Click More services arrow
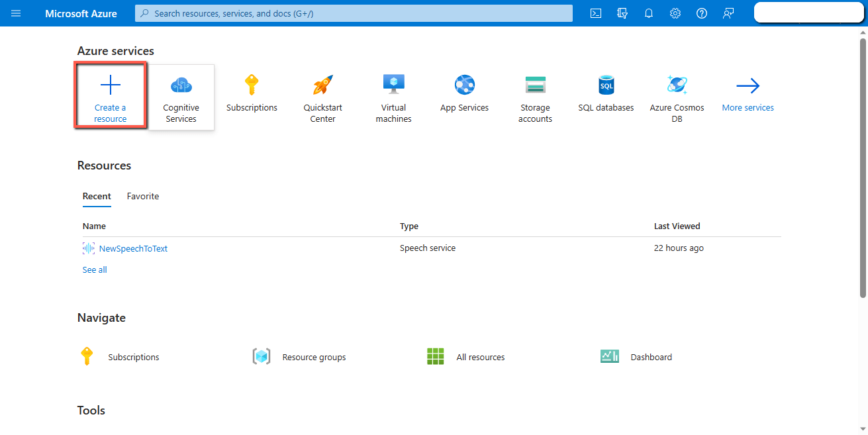This screenshot has width=868, height=435. pyautogui.click(x=747, y=85)
